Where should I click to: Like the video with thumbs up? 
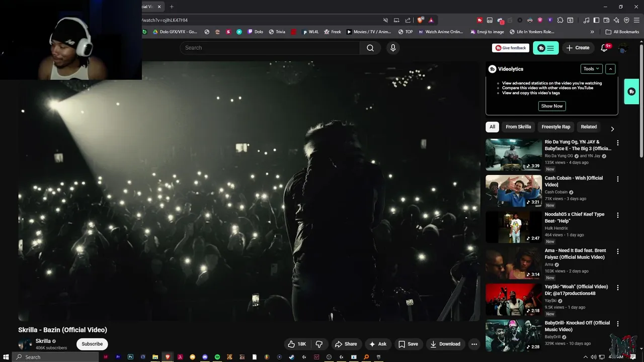coord(297,344)
